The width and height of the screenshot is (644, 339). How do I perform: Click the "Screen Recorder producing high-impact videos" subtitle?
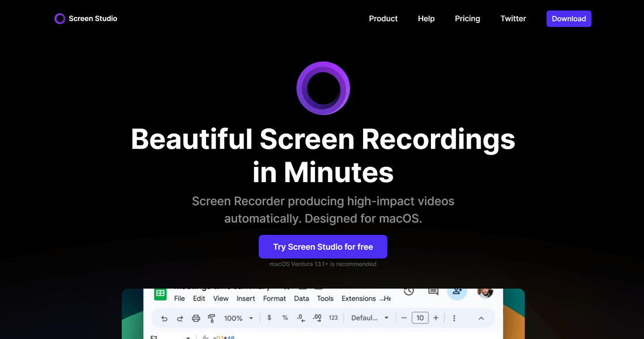point(323,201)
